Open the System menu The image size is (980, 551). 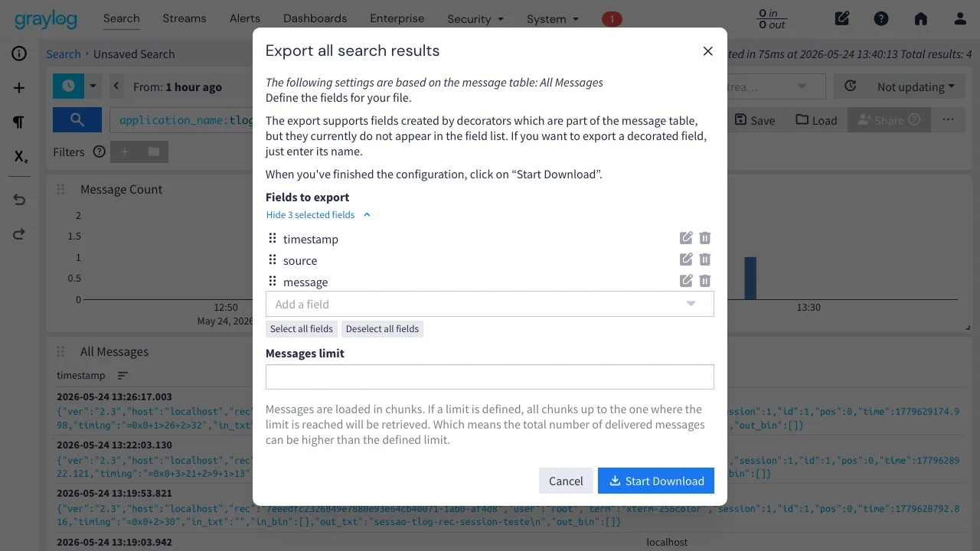coord(553,18)
